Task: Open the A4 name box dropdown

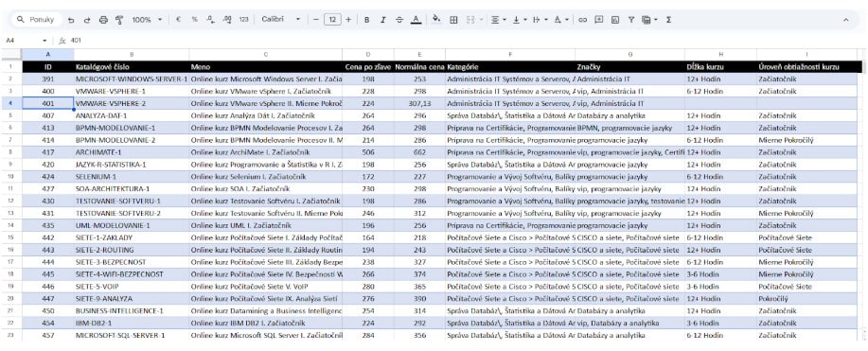Action: coord(44,41)
